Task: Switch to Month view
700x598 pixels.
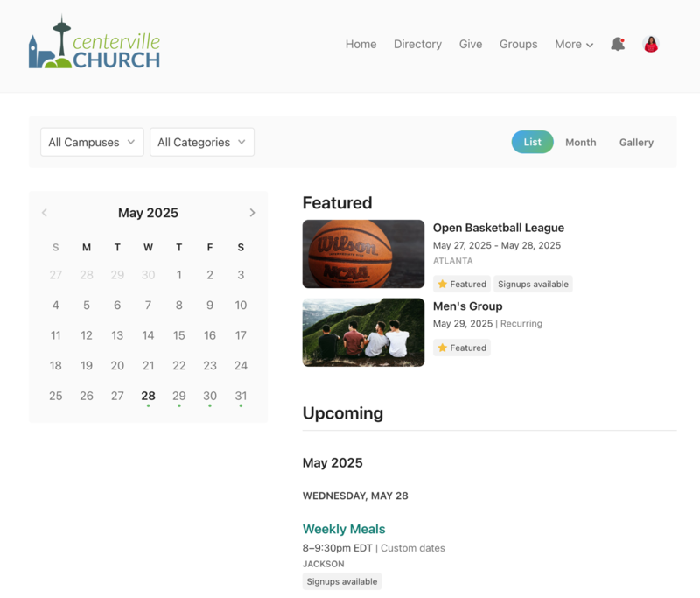Action: (580, 142)
